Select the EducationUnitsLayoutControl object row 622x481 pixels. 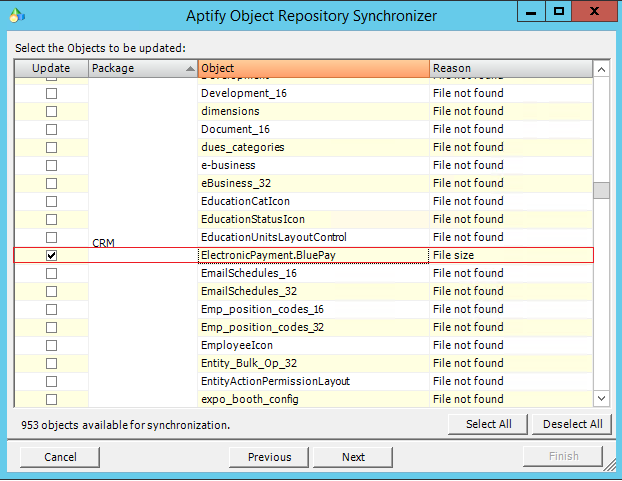tap(313, 238)
